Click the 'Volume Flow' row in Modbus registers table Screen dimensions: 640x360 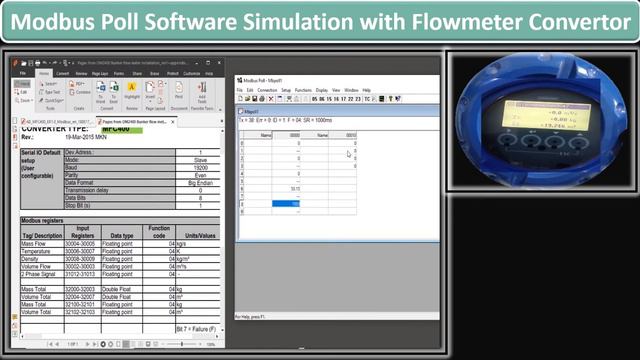click(x=120, y=267)
